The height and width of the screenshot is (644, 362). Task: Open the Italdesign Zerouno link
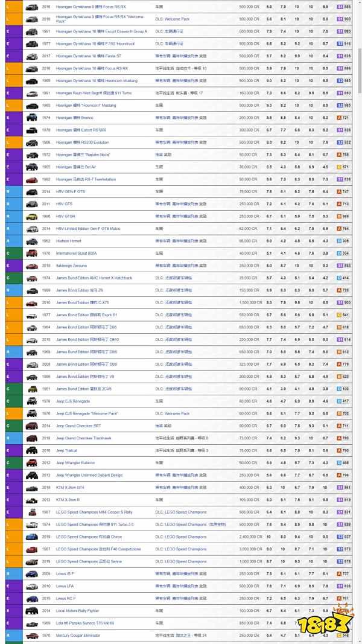click(71, 266)
